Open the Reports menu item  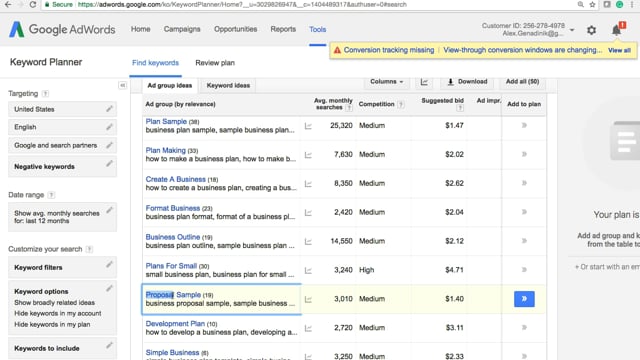tap(283, 29)
